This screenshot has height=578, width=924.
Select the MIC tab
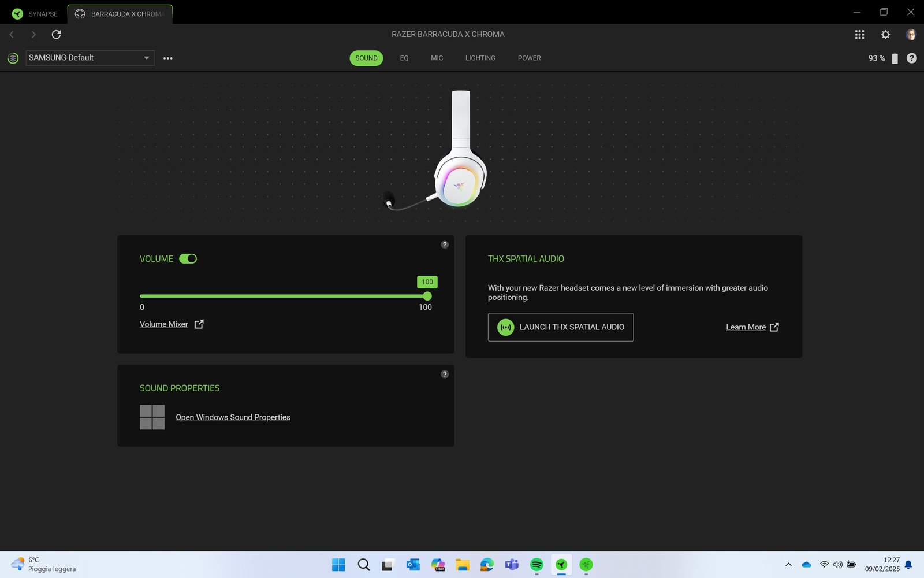pos(437,58)
